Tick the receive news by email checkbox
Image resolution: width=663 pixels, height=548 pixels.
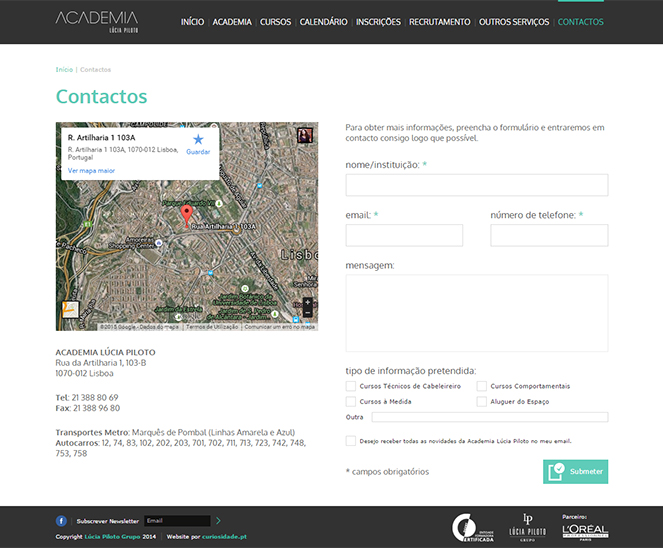[351, 441]
